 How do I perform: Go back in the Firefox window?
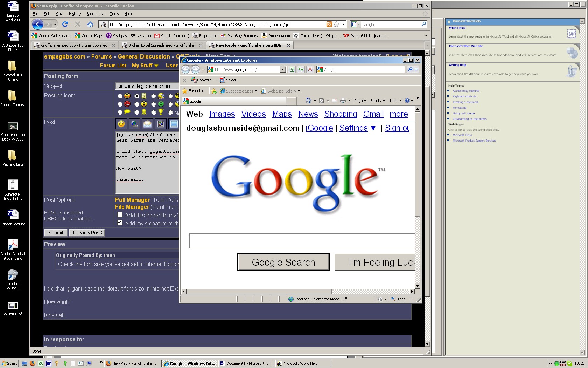pos(37,24)
